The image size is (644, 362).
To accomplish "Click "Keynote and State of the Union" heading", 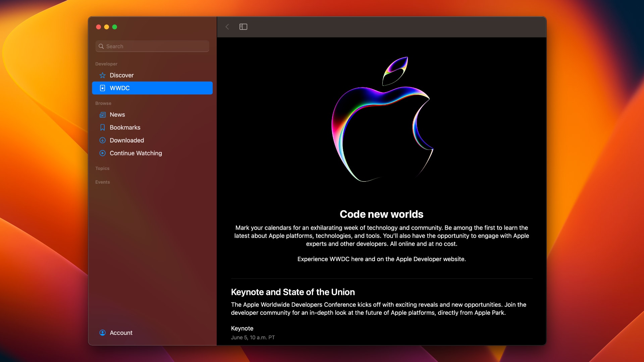I will (x=293, y=292).
